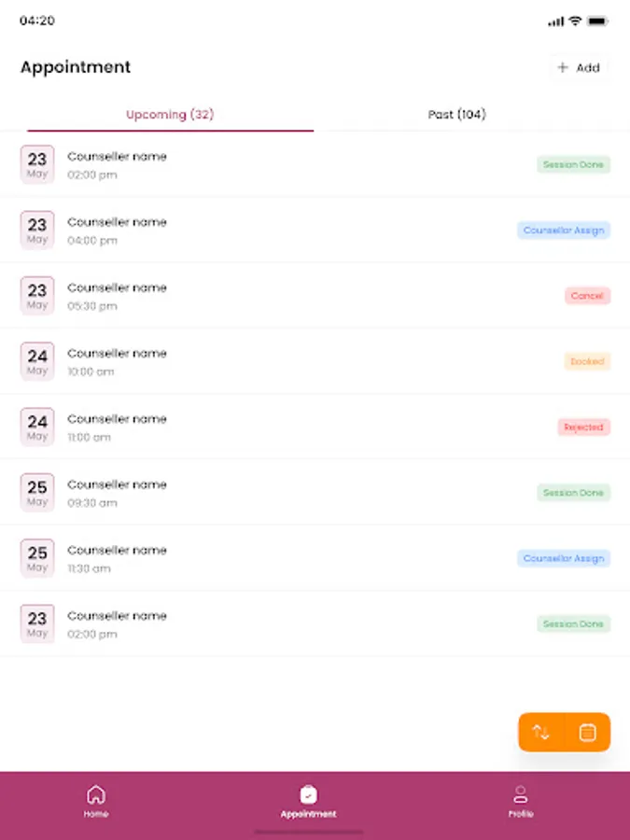The image size is (630, 840).
Task: Tap the sort arrows icon
Action: click(541, 733)
